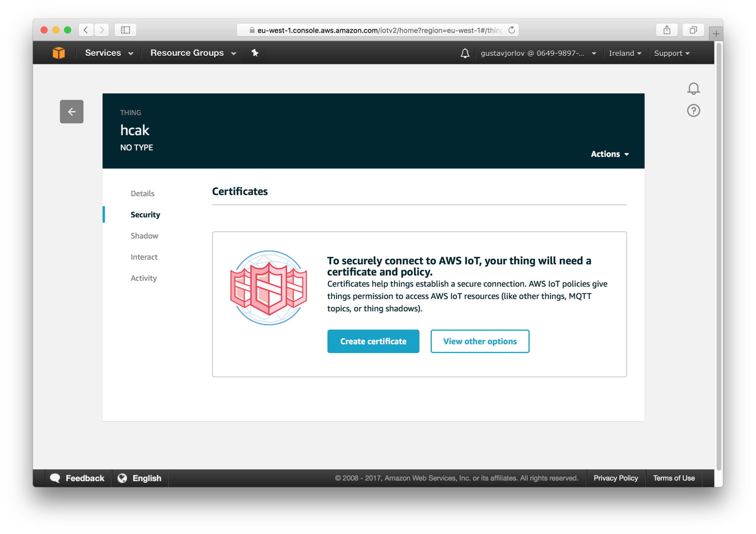Click the Certificates heading

240,191
